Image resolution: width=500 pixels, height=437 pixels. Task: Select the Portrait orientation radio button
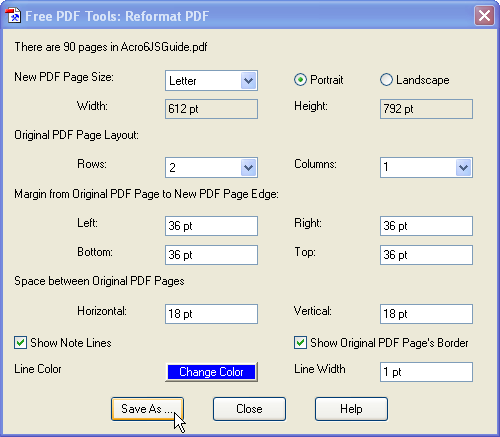(x=300, y=80)
